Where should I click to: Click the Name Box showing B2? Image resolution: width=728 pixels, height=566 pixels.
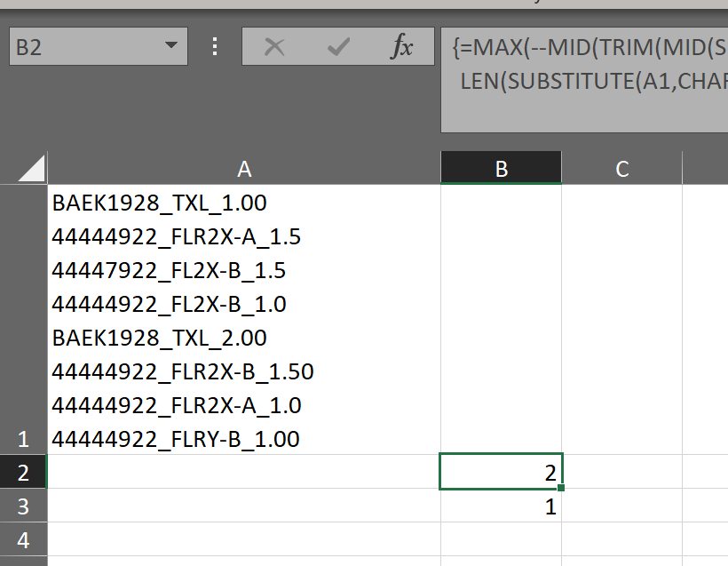pyautogui.click(x=99, y=46)
